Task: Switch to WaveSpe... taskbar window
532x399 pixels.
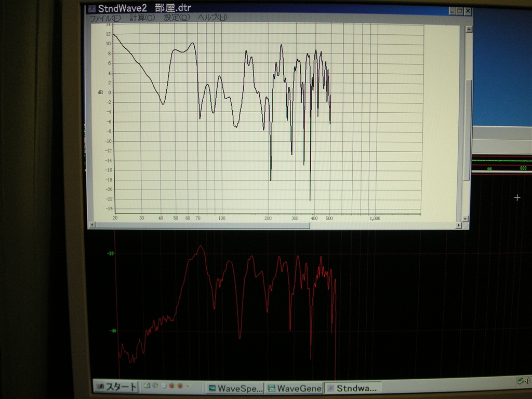Action: [x=235, y=388]
